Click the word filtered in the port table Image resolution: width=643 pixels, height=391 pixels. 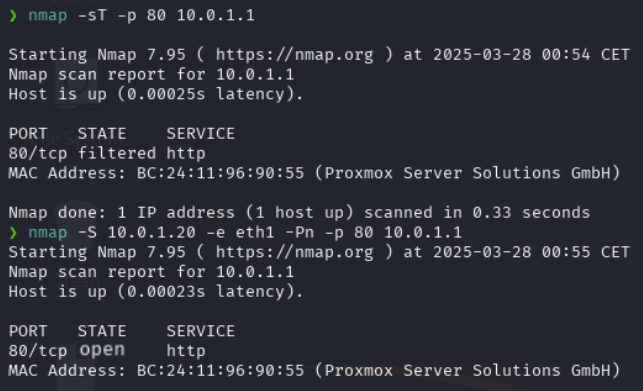(117, 153)
